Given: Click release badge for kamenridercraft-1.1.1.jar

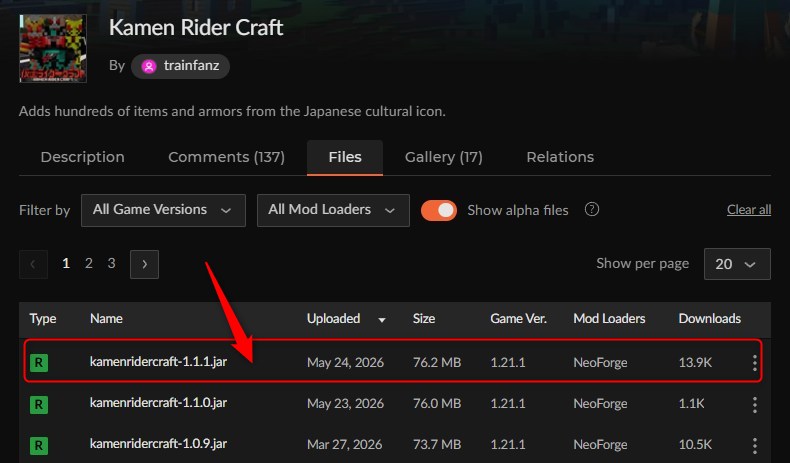Looking at the screenshot, I should [39, 363].
